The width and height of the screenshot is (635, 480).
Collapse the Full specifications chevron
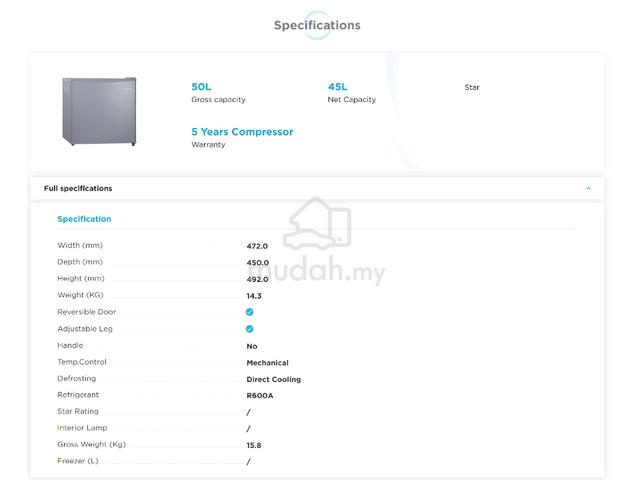point(588,188)
